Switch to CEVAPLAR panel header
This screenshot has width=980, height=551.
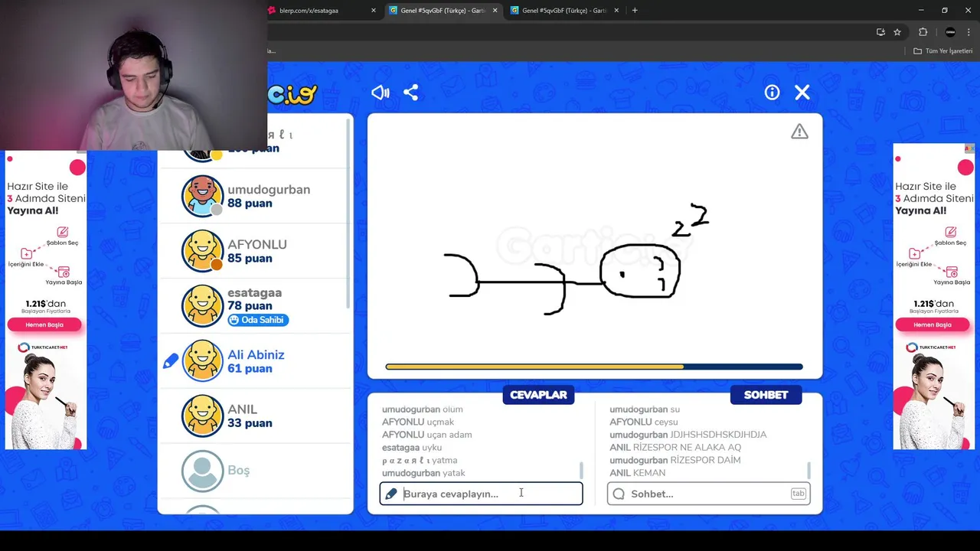click(538, 395)
